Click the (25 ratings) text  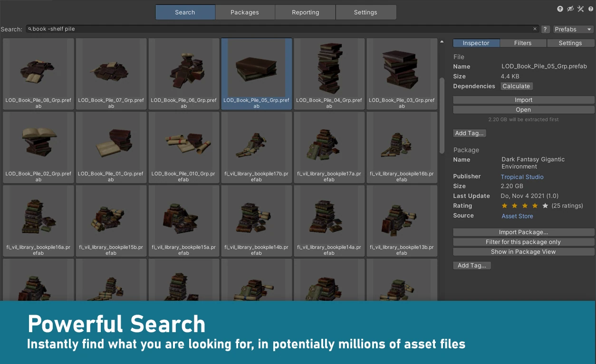point(567,206)
